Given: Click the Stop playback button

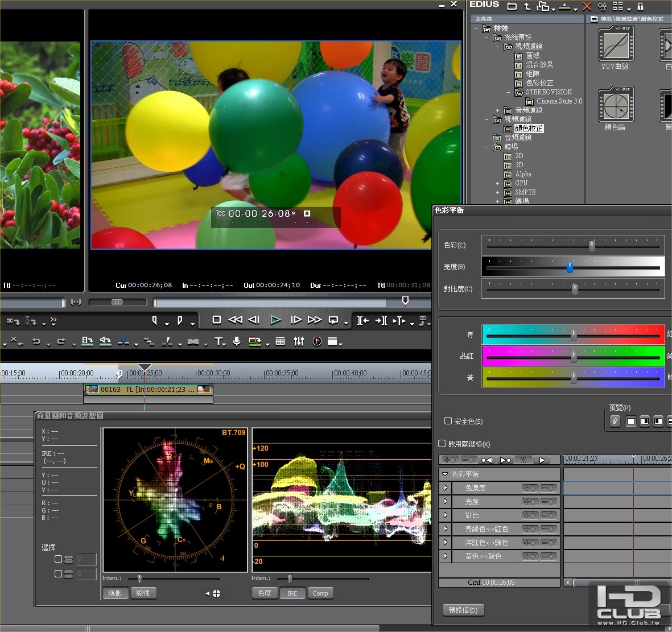Looking at the screenshot, I should pos(216,320).
